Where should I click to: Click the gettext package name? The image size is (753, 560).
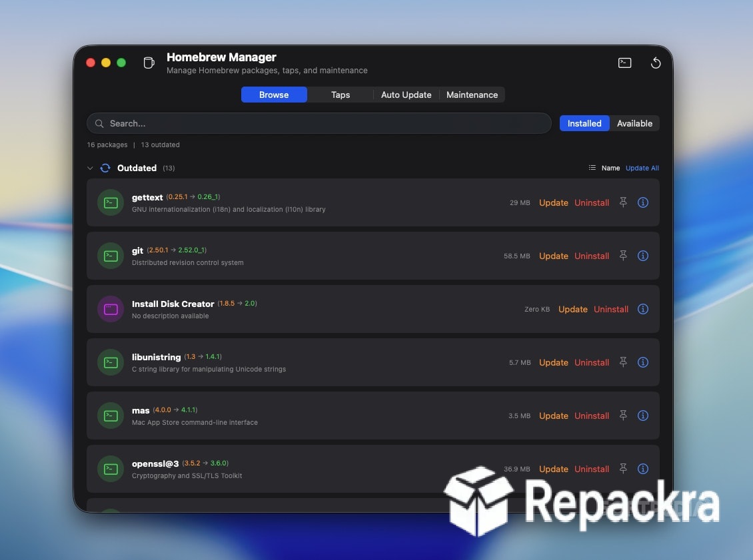click(147, 197)
